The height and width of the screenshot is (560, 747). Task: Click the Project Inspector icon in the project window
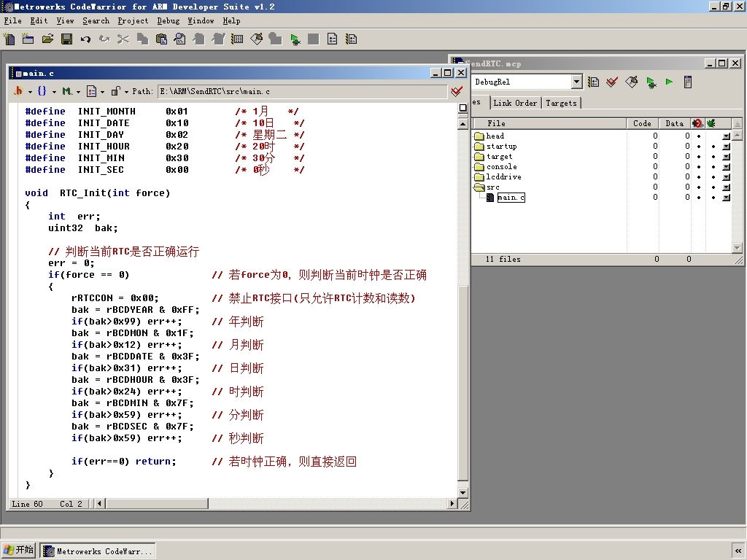[687, 82]
